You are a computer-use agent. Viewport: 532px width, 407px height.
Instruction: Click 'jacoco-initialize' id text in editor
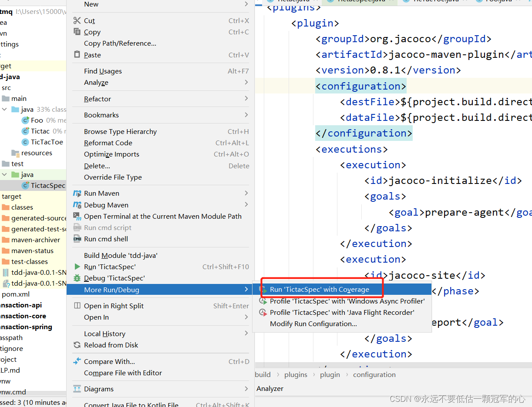440,180
